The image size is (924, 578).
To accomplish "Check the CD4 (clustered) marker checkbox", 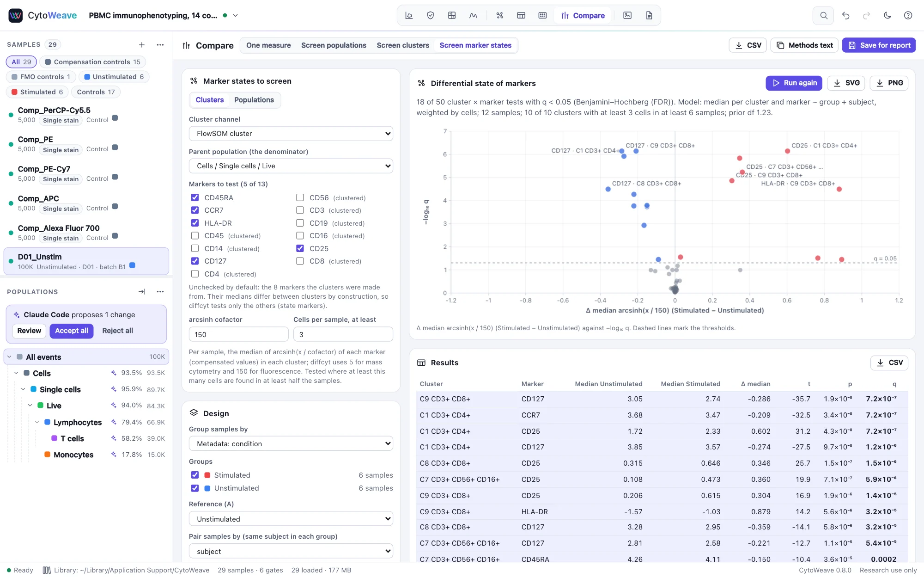I will click(195, 274).
